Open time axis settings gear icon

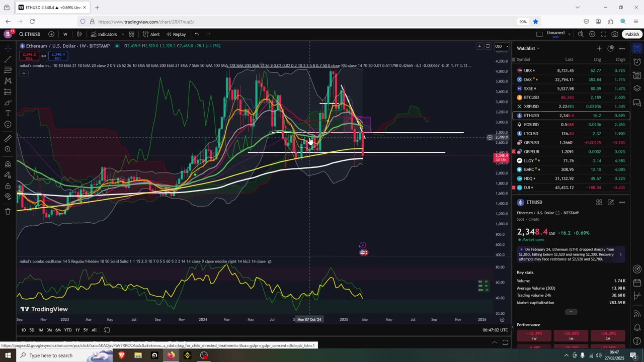point(502,319)
